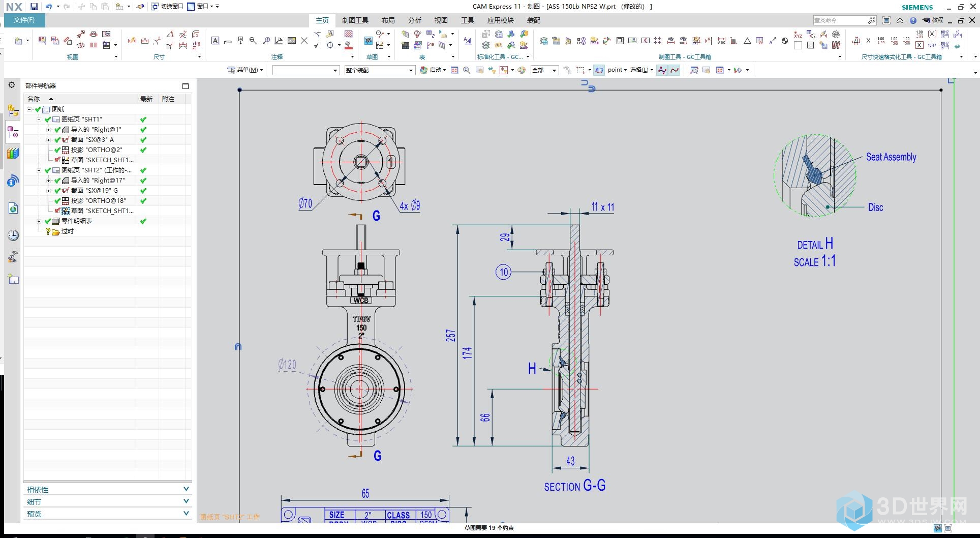Image resolution: width=980 pixels, height=538 pixels.
Task: Click the 切换窗口 button
Action: [167, 7]
